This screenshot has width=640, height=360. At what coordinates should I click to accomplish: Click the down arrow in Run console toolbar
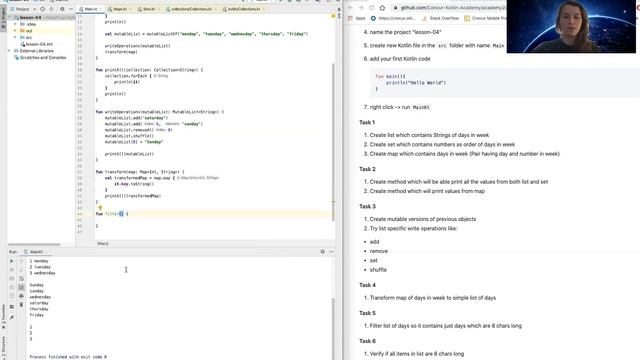pyautogui.click(x=21, y=270)
